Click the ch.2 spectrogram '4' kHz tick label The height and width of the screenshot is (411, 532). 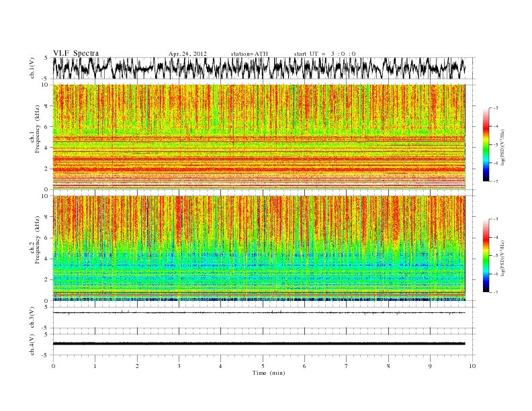coord(46,259)
